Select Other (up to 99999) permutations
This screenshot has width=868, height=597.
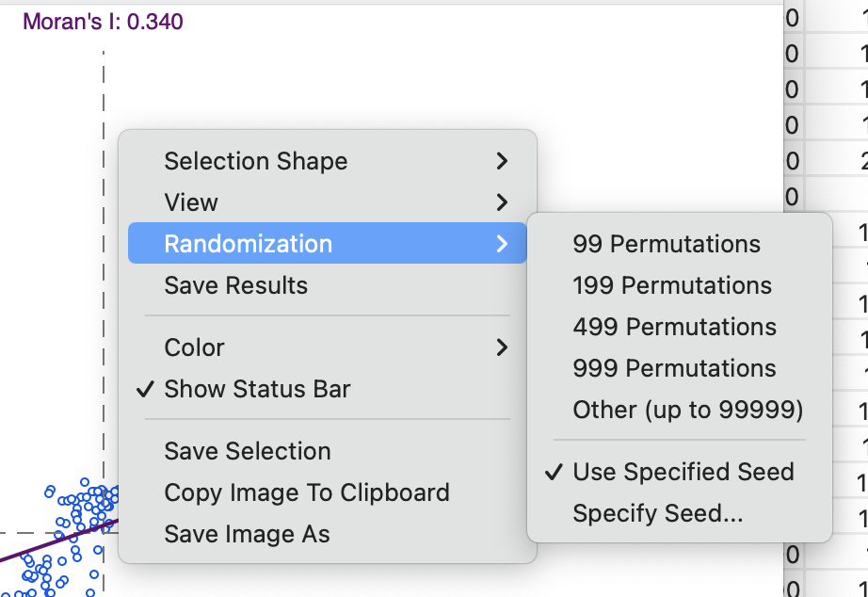pos(679,410)
